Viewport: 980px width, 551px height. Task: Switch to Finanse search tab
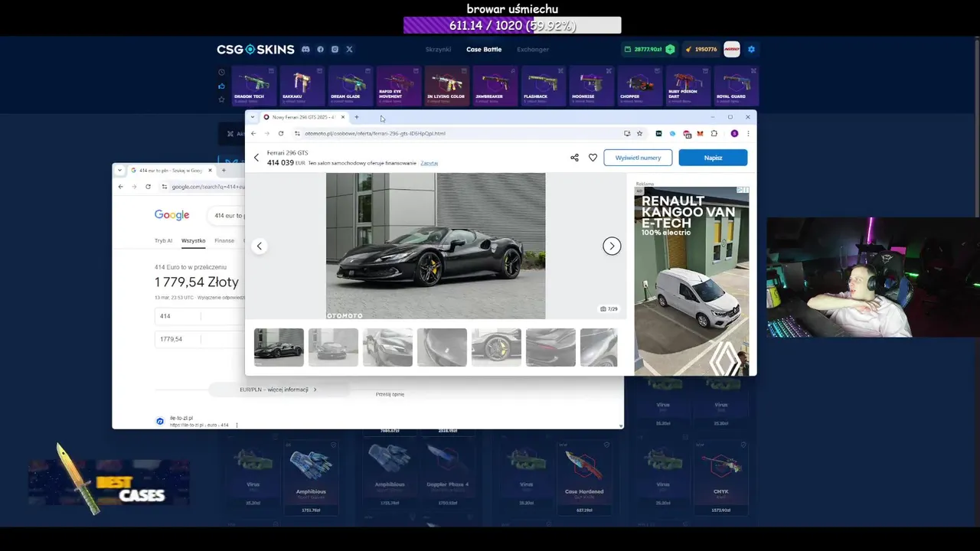tap(224, 240)
